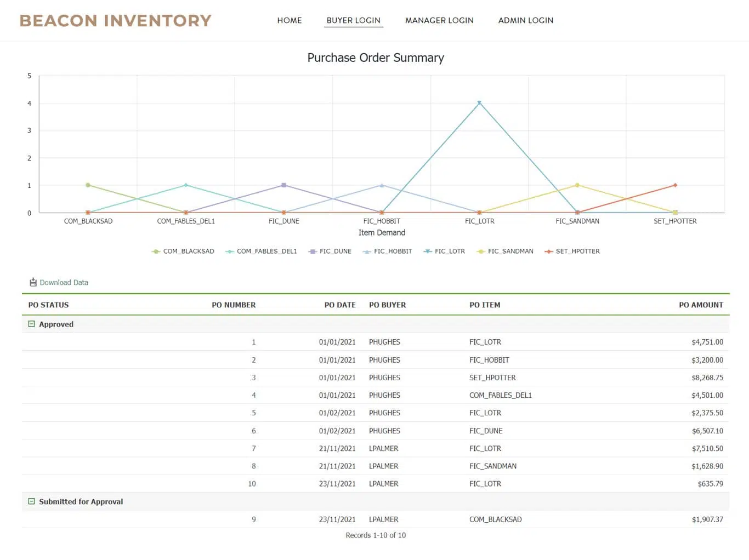Toggle COM_FABLES_DEL1 legend marker
Screen dimensions: 749x560
230,252
